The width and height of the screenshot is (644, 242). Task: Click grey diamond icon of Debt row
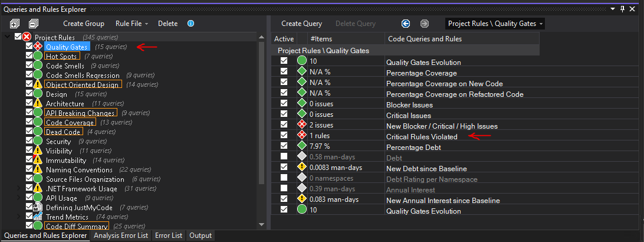302,156
